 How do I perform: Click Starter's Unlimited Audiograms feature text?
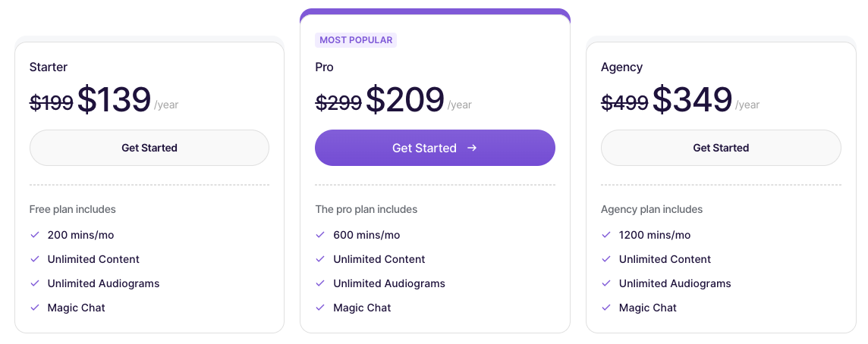click(x=103, y=283)
